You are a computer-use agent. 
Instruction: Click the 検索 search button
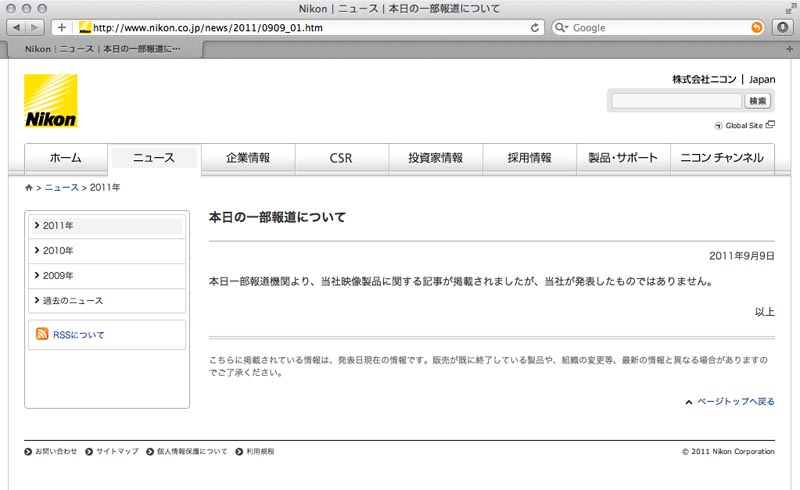click(757, 101)
